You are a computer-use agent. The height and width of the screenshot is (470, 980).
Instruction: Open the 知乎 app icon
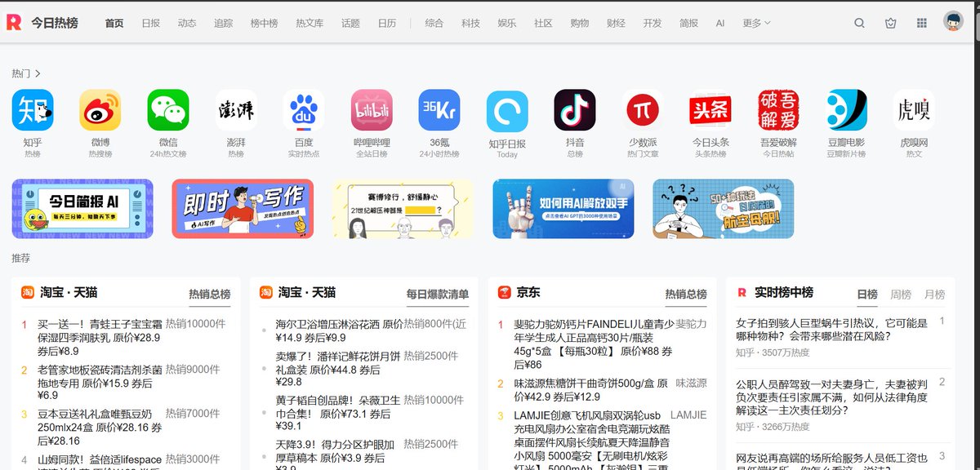click(x=33, y=110)
